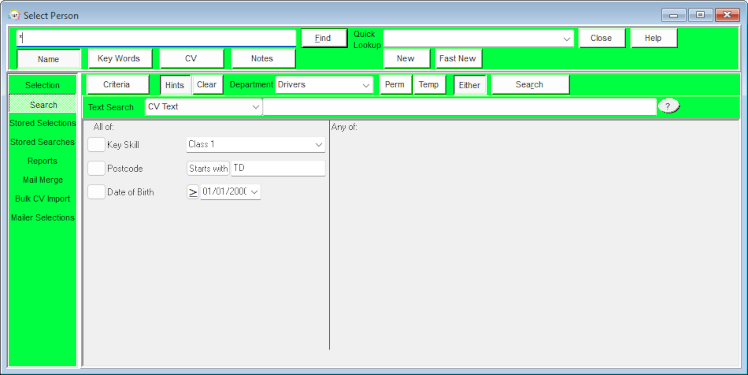Tick the Postcode checkbox
The image size is (748, 375).
click(x=96, y=168)
